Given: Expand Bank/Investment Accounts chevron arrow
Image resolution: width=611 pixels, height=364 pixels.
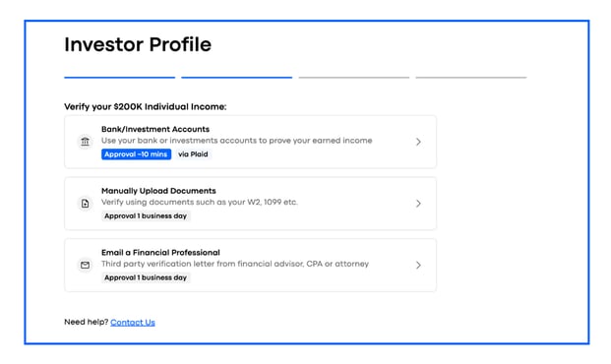Looking at the screenshot, I should (418, 142).
